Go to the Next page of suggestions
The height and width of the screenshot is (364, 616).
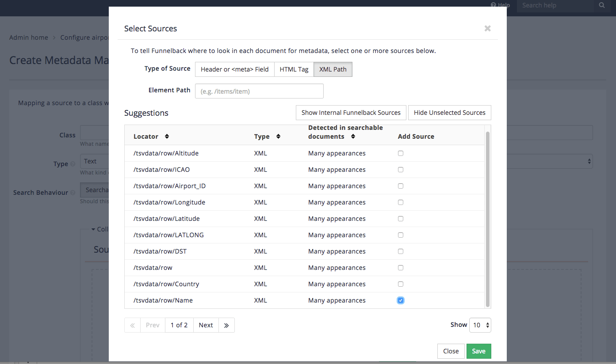tap(206, 325)
